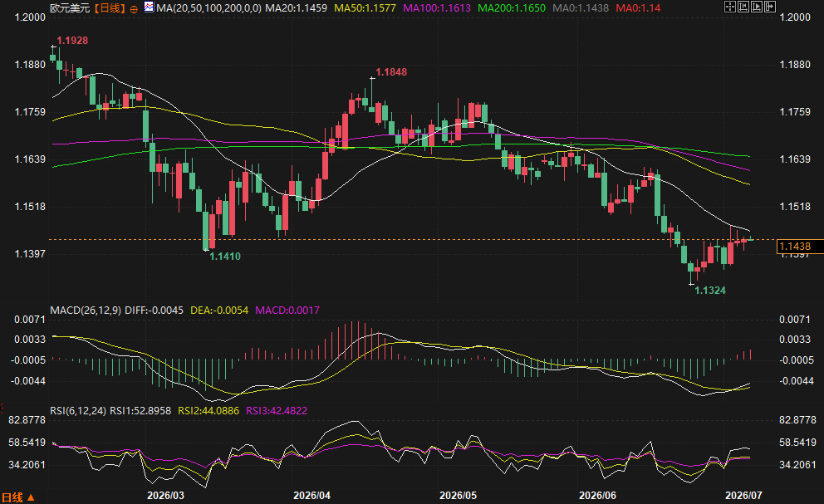824x504 pixels.
Task: Click the jump-to-start chart icon
Action: 743,7
